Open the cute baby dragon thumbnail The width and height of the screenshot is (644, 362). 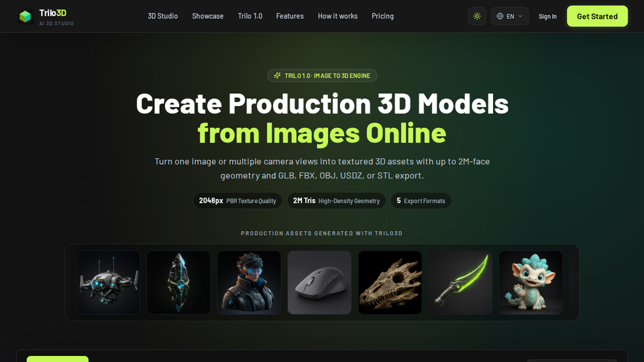point(531,283)
